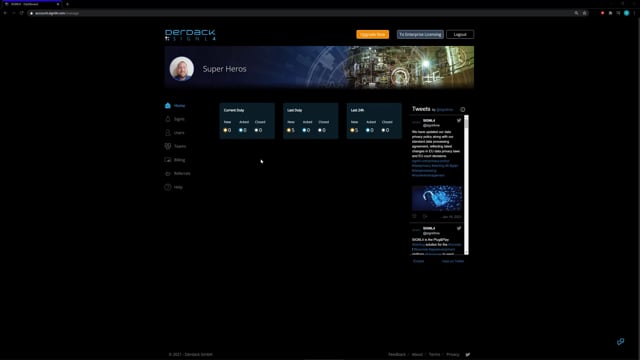Viewport: 640px width, 360px height.
Task: Close the SIGNL4 Dashboard browser tab
Action: [x=58, y=4]
